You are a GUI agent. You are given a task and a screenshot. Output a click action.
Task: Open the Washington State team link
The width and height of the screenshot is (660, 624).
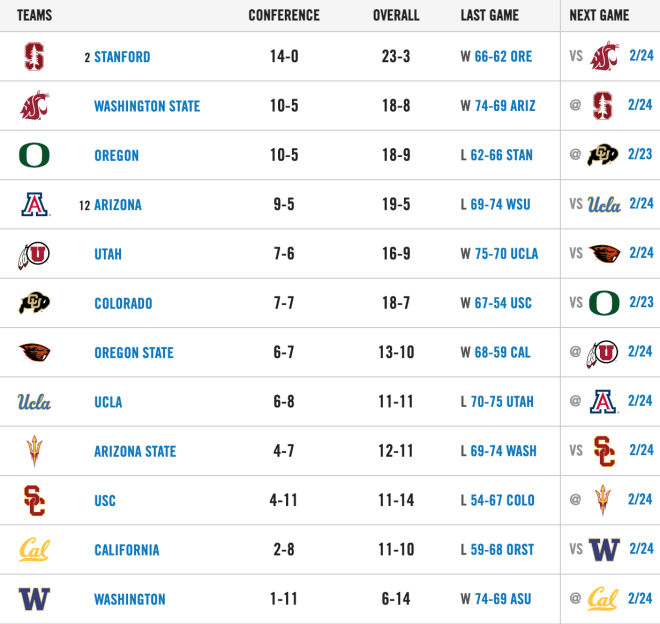(147, 106)
